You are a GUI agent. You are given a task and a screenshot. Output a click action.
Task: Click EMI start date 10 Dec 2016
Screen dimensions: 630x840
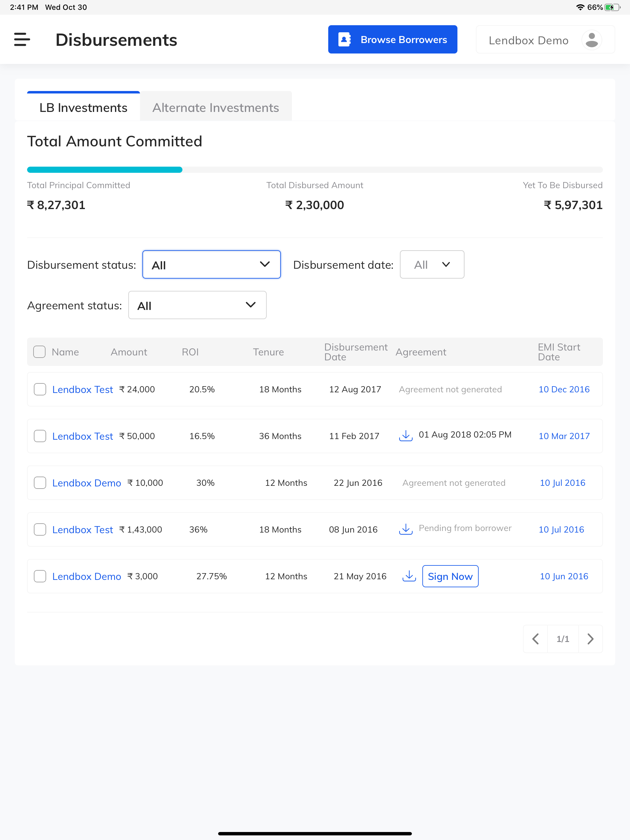pos(564,389)
